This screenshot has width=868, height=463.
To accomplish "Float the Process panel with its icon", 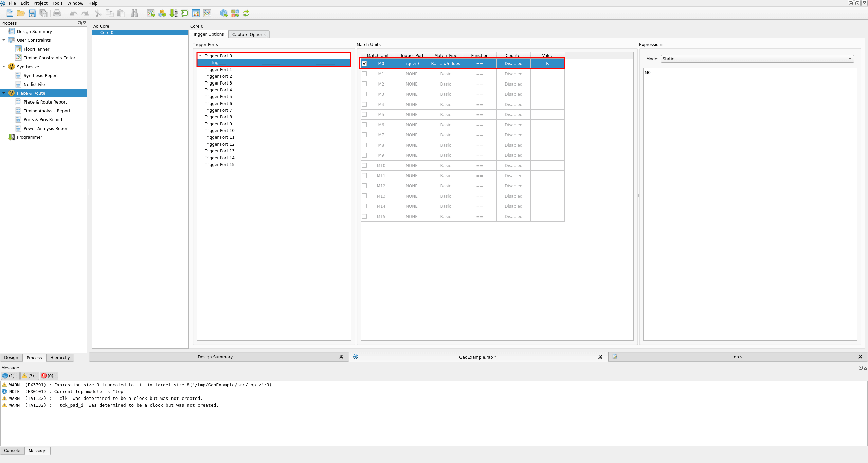I will pos(79,23).
